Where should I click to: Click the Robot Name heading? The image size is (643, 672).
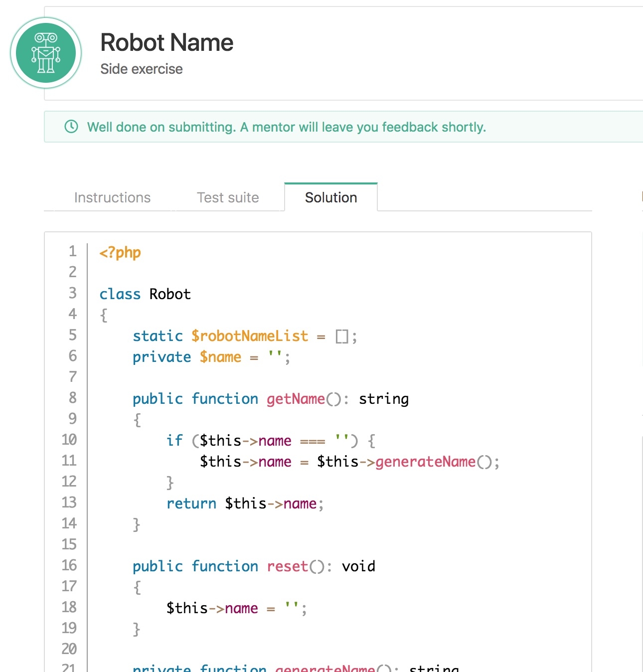[166, 42]
